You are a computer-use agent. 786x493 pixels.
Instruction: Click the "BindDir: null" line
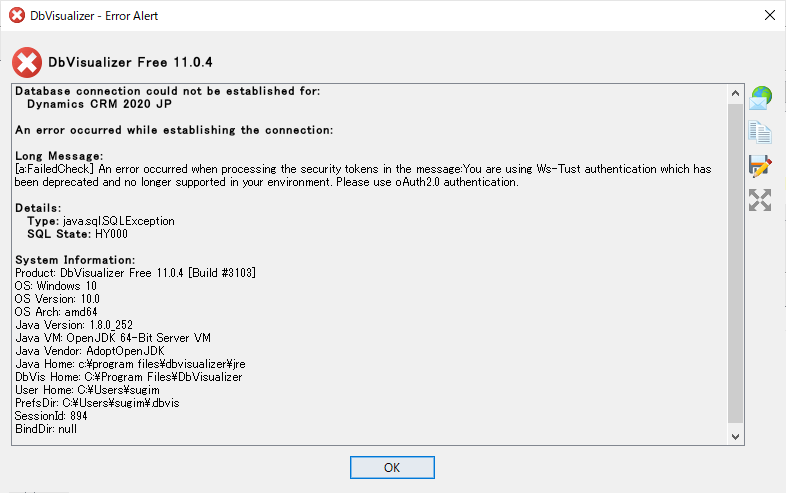(46, 429)
